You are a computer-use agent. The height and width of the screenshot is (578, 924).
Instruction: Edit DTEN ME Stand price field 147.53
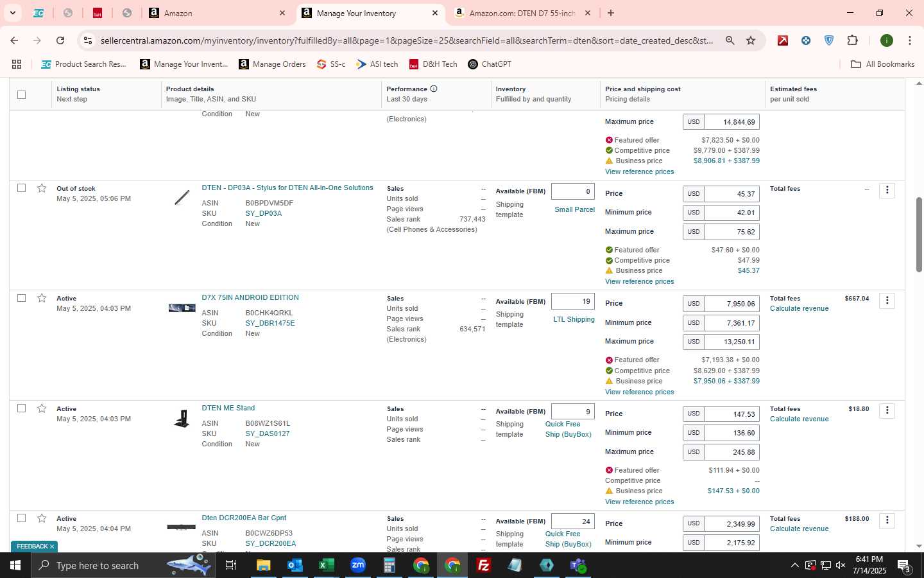[x=732, y=414]
